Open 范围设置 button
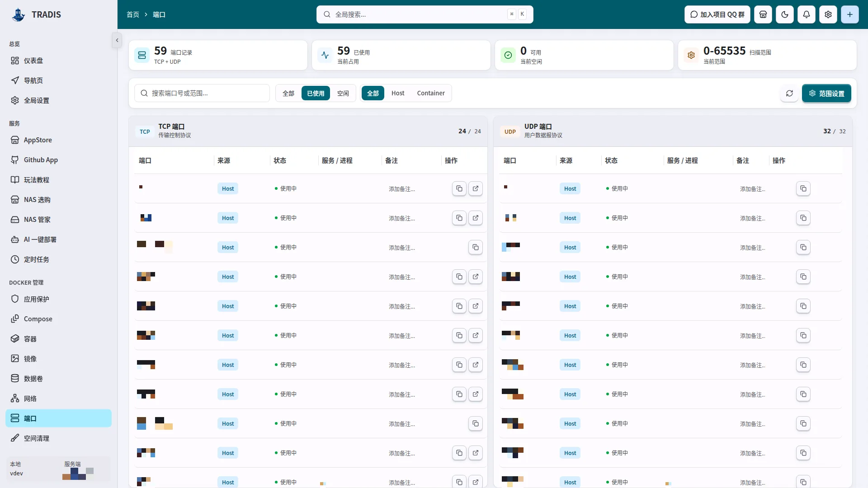 click(826, 93)
